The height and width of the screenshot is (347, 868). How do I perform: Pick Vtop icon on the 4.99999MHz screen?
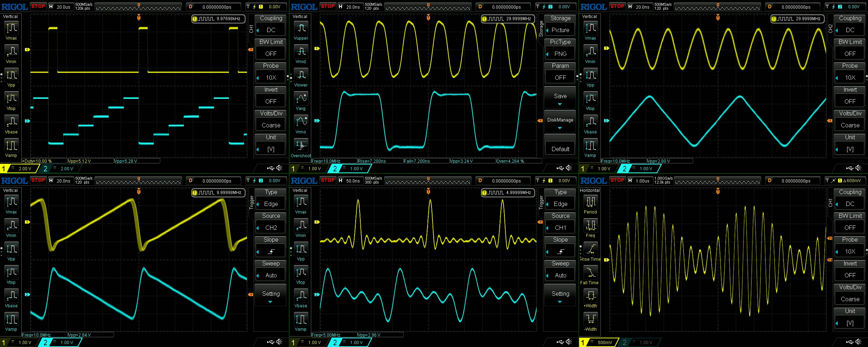tap(301, 272)
